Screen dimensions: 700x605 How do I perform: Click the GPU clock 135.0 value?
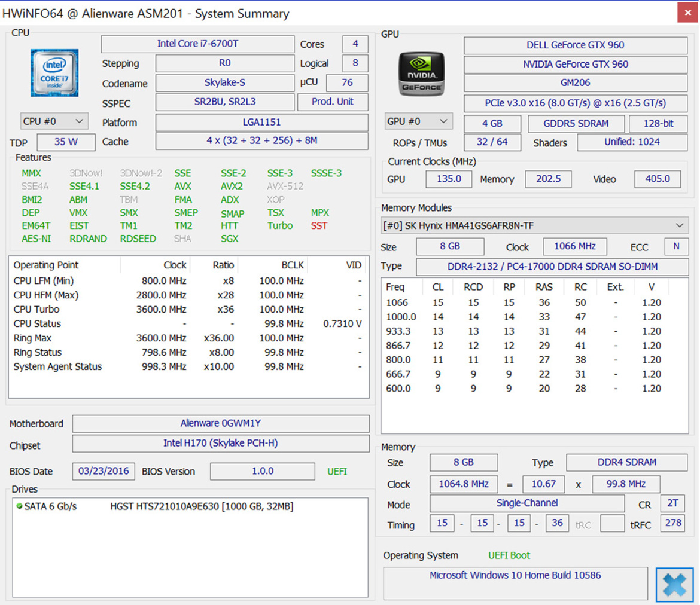[x=449, y=179]
